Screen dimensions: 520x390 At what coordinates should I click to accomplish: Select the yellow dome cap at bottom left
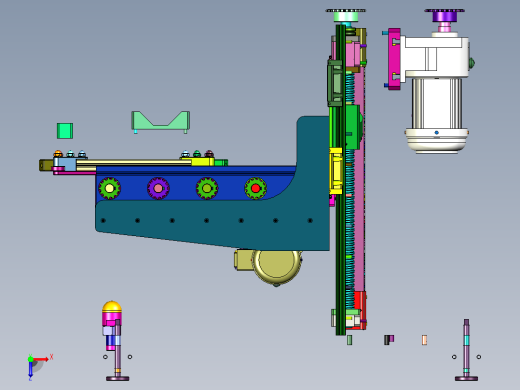[112, 306]
